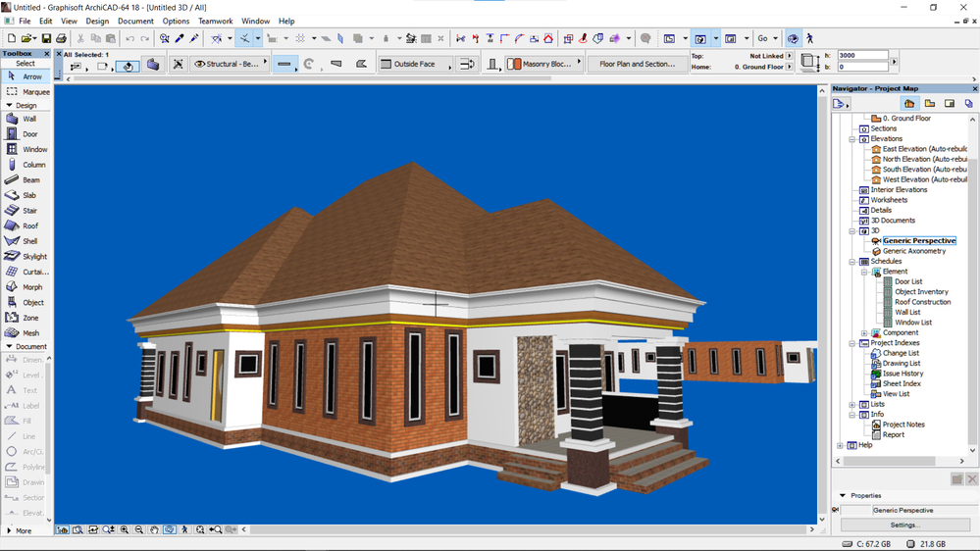Open the Teamwork menu
Image resolution: width=980 pixels, height=551 pixels.
(216, 22)
